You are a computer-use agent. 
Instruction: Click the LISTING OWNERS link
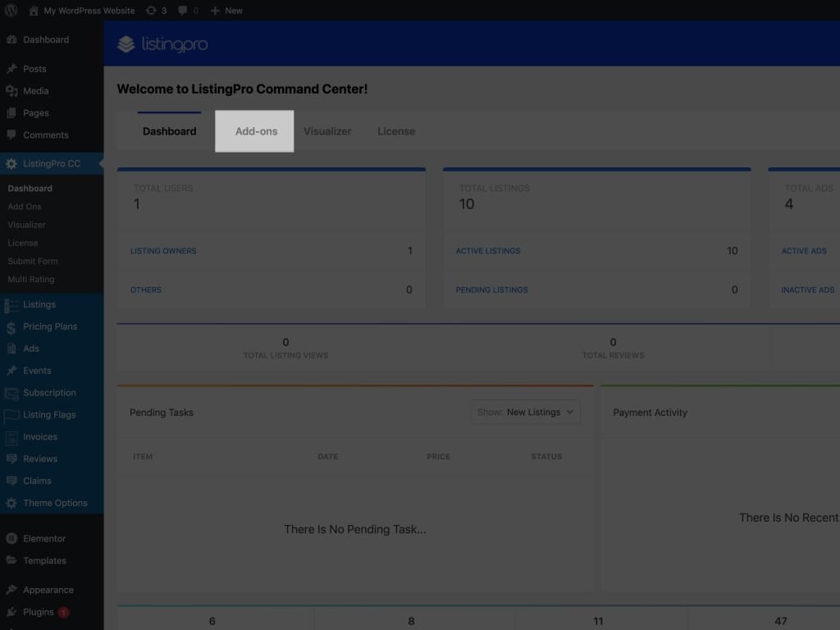[163, 251]
